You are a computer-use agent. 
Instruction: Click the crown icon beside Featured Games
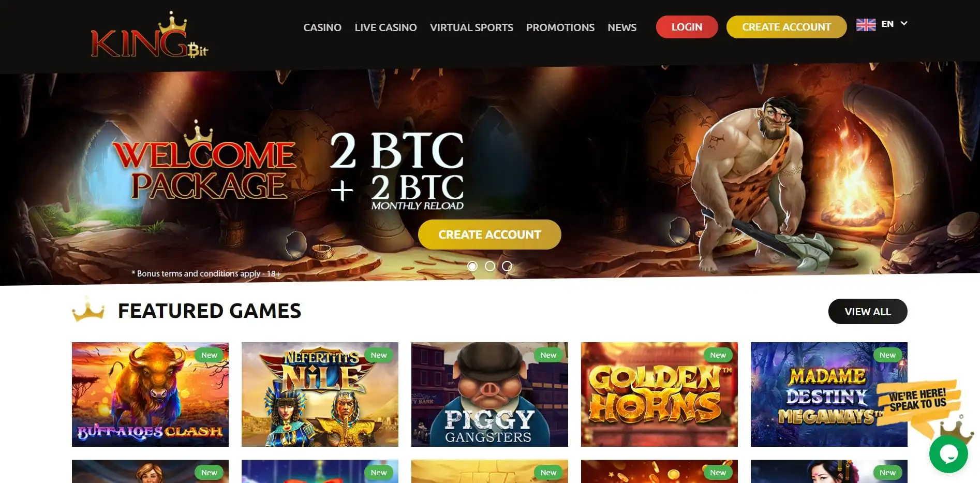[88, 310]
